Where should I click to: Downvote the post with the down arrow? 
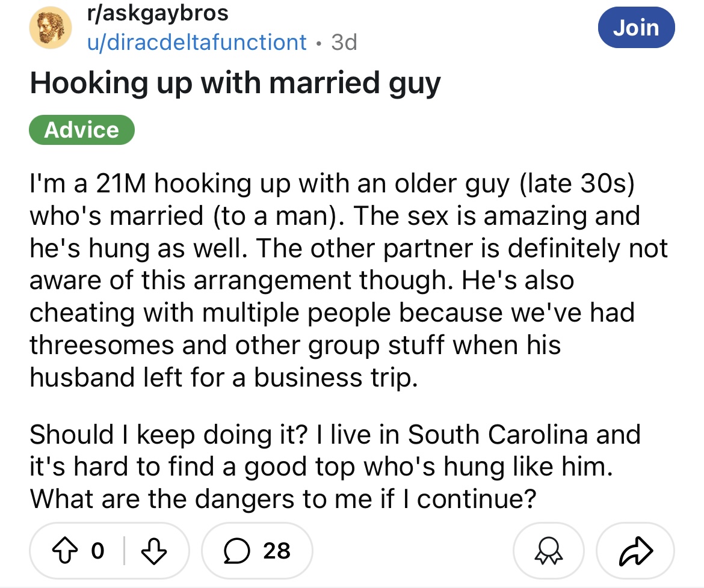point(154,550)
